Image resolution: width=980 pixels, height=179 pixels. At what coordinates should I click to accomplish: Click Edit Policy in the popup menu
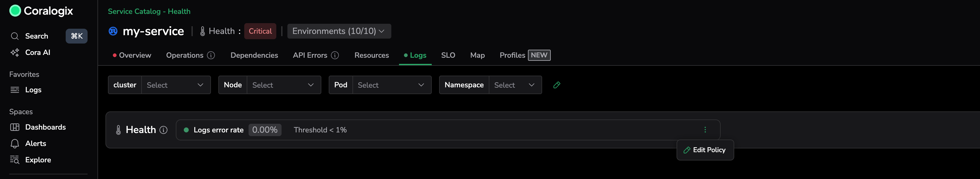705,150
